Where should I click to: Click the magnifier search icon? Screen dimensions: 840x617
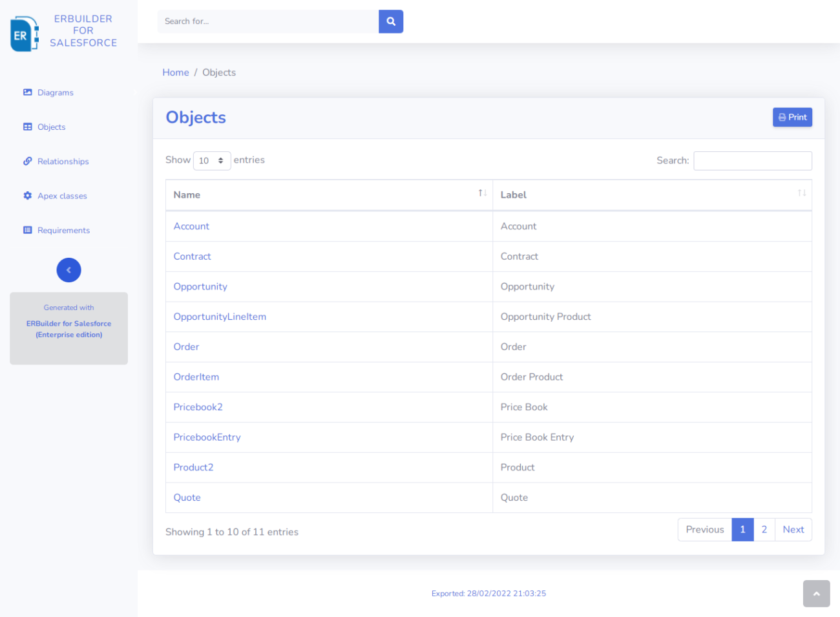point(390,21)
